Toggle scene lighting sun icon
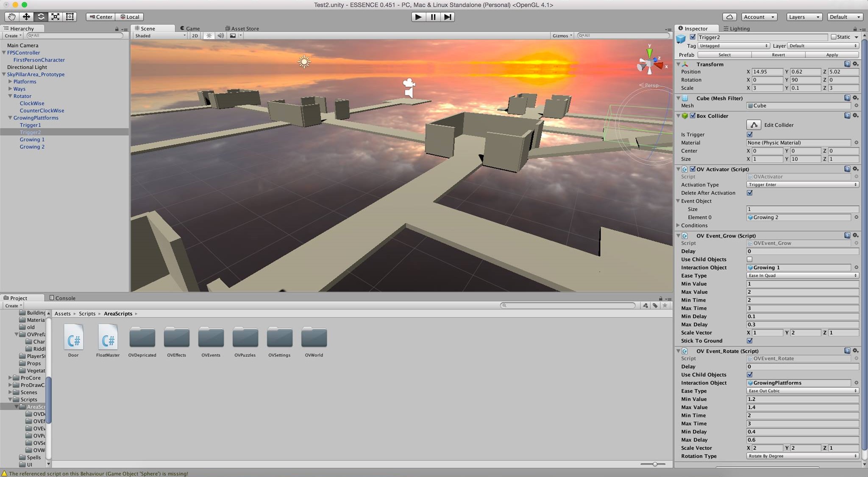Screen dimensions: 868x477 209,36
